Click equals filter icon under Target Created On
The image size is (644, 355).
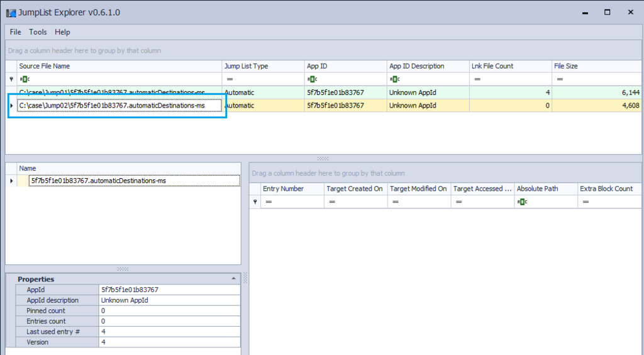[x=332, y=202]
